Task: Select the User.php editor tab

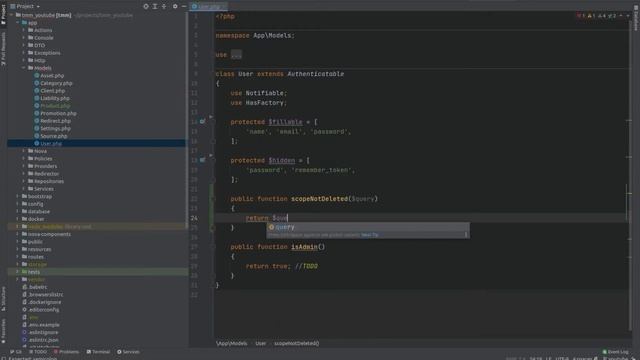Action: [208, 6]
